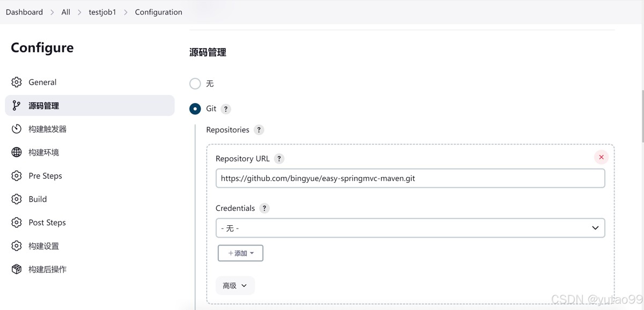Go to Post Steps section
The height and width of the screenshot is (310, 644).
click(x=47, y=223)
